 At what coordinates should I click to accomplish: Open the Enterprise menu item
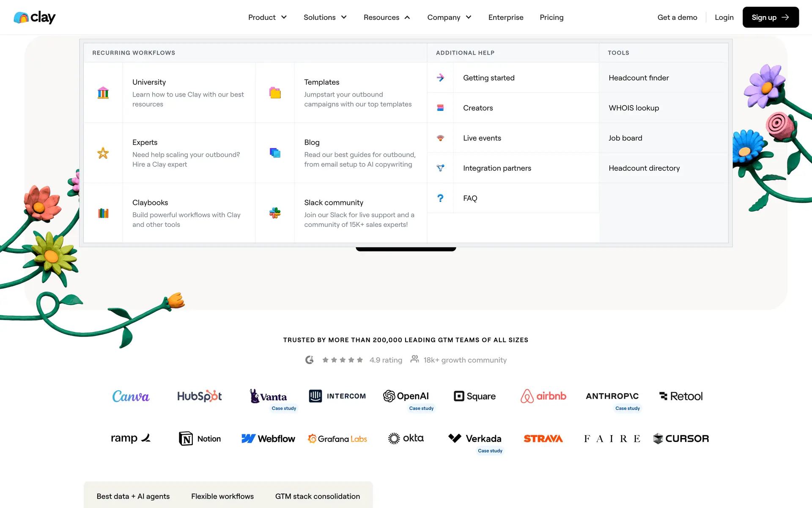[x=506, y=17]
